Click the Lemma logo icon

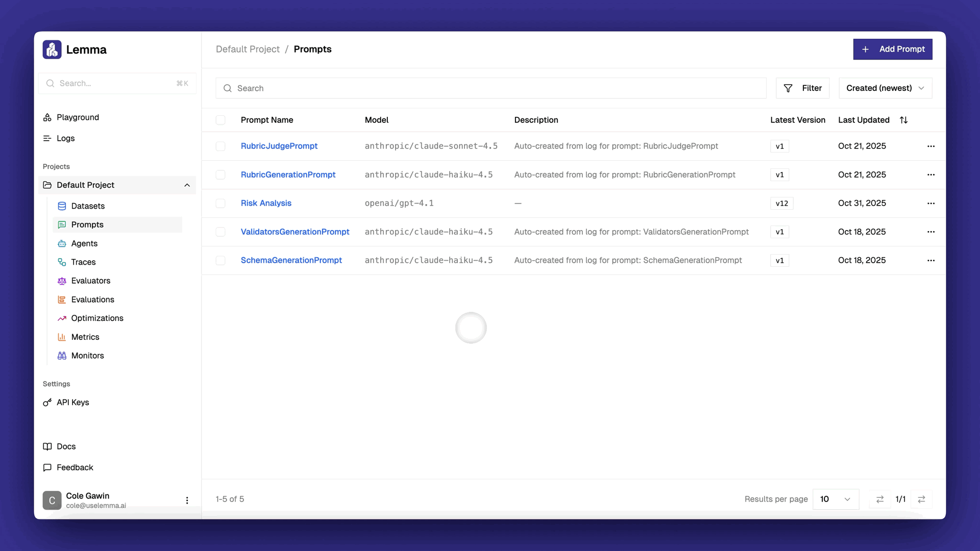pyautogui.click(x=52, y=49)
